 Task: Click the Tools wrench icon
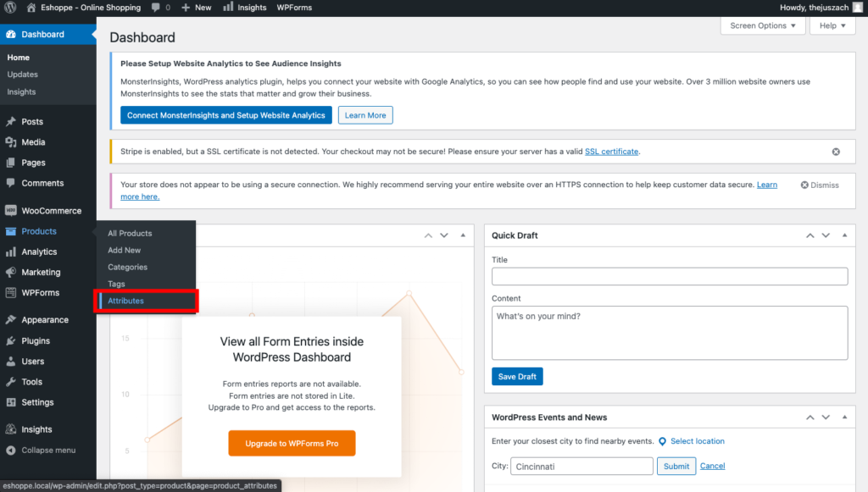[x=10, y=381]
